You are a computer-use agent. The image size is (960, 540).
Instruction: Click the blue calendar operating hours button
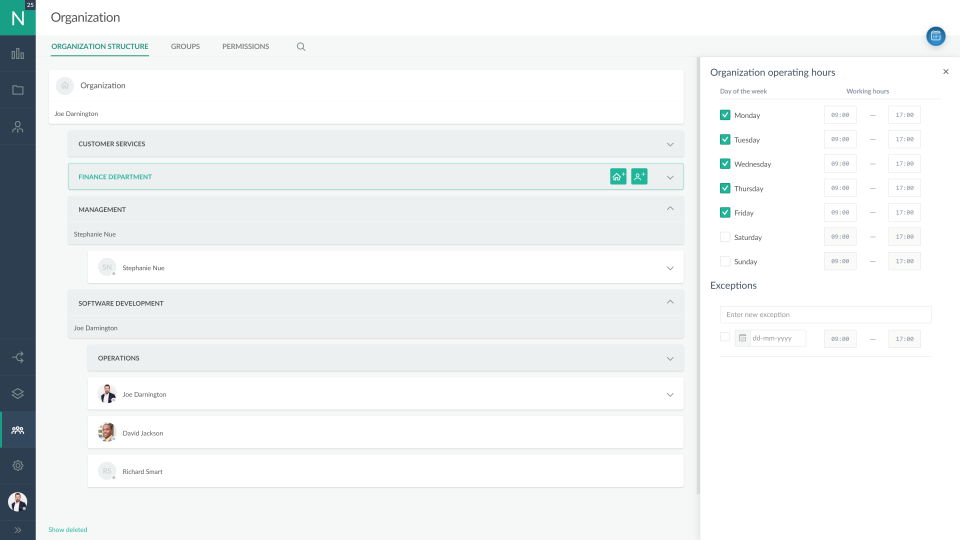936,36
